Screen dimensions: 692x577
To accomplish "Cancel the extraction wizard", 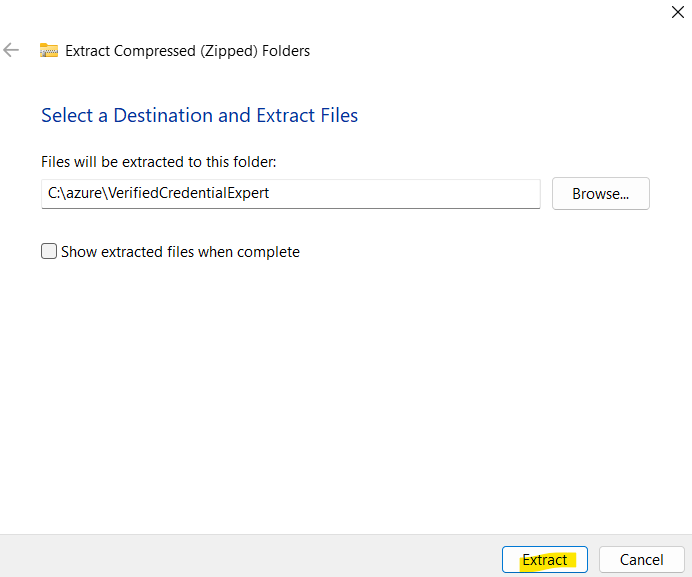I will point(641,559).
